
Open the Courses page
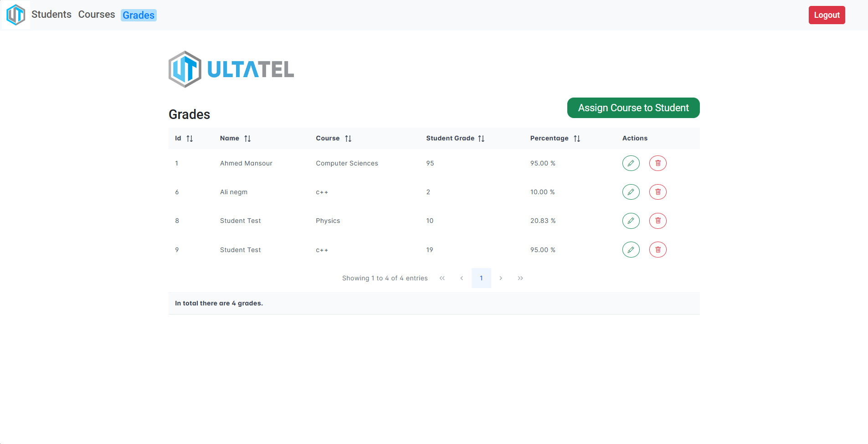tap(96, 14)
